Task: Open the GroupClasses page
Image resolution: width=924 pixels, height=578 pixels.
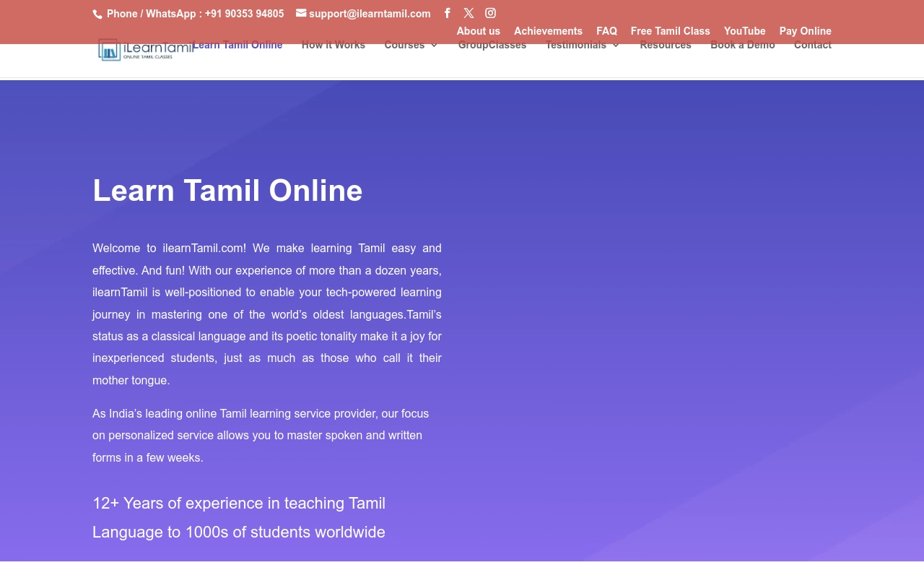Action: coord(492,45)
